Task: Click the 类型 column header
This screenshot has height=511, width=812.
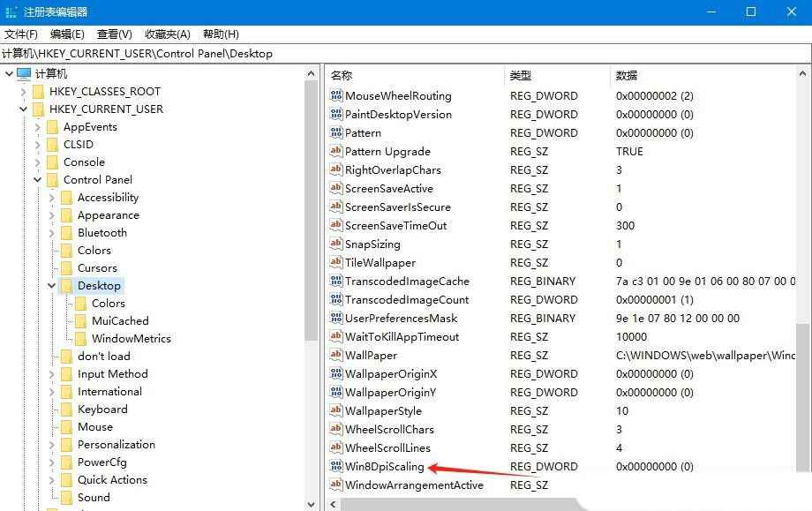Action: [522, 75]
